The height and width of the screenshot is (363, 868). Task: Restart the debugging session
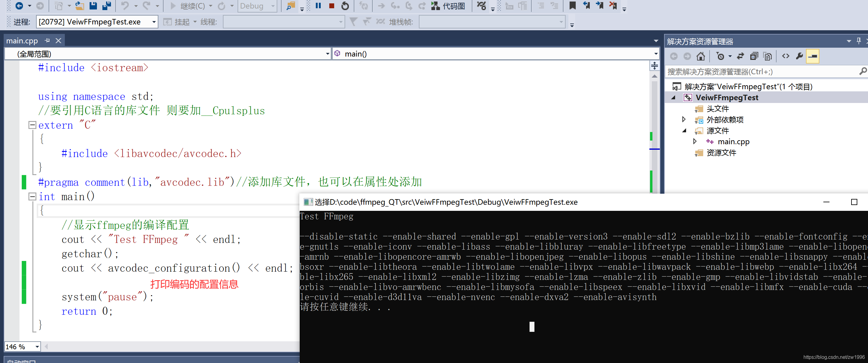click(x=345, y=6)
